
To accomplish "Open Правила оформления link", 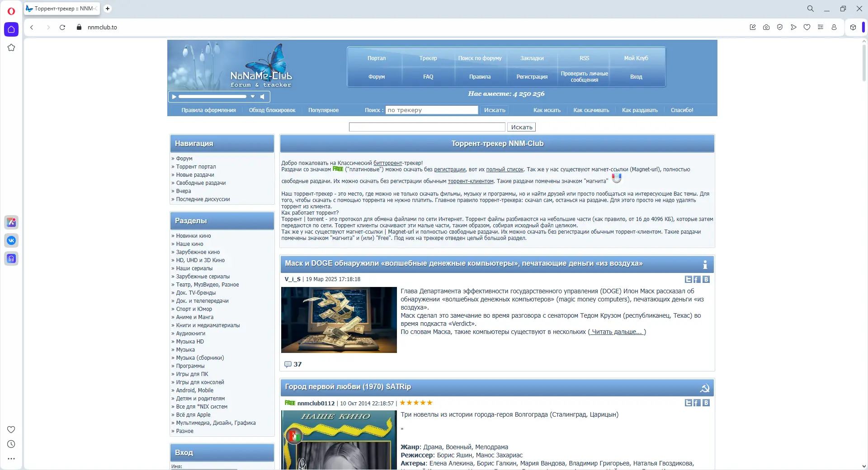I will (x=208, y=110).
